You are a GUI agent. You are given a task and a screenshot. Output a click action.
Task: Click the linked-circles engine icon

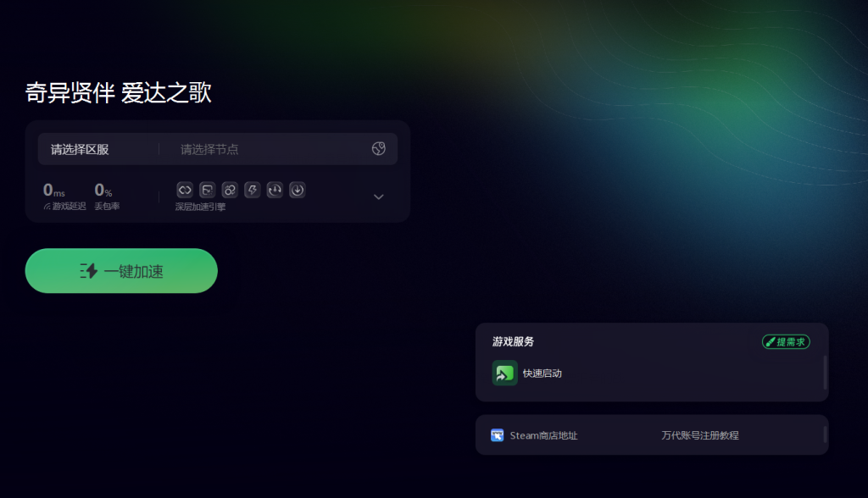click(x=230, y=190)
